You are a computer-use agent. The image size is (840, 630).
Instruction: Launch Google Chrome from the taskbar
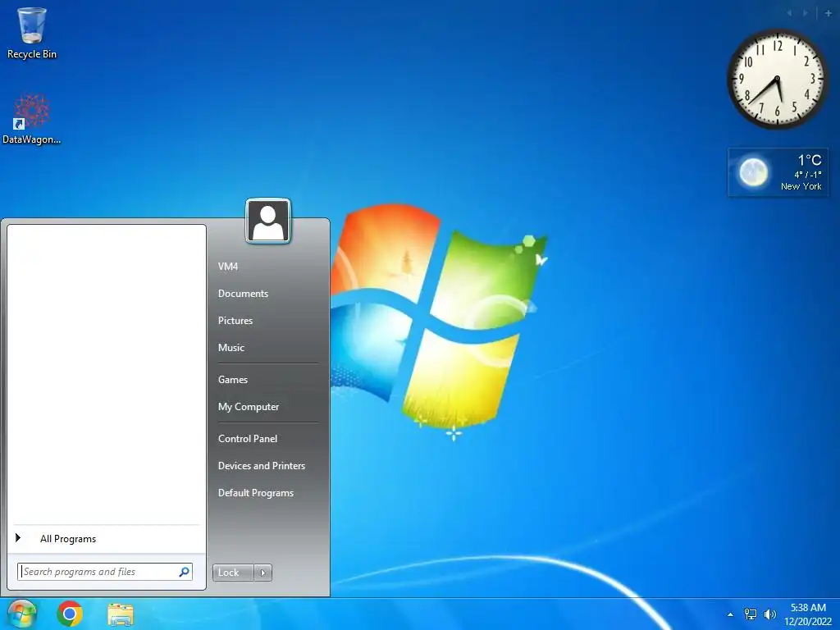click(x=70, y=614)
